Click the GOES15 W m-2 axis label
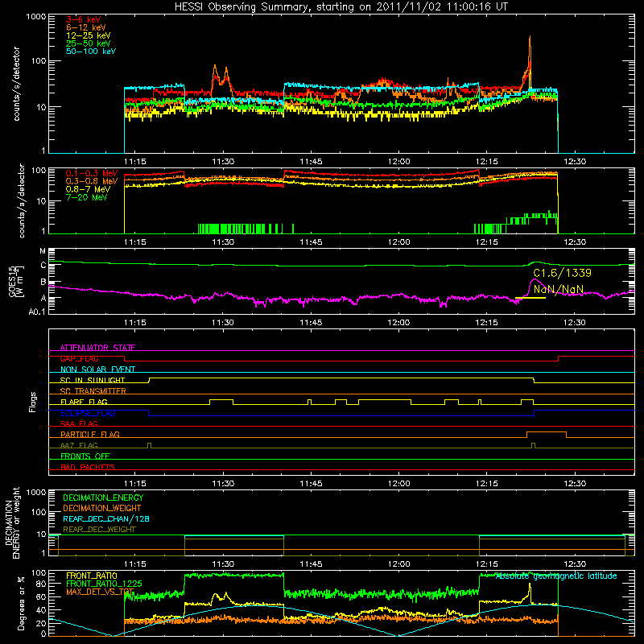644x644 pixels. (16, 281)
